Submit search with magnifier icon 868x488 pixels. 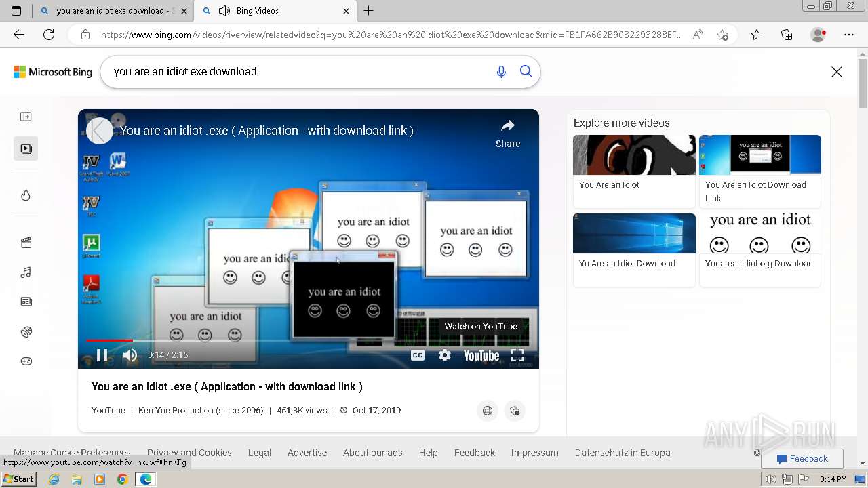(526, 71)
